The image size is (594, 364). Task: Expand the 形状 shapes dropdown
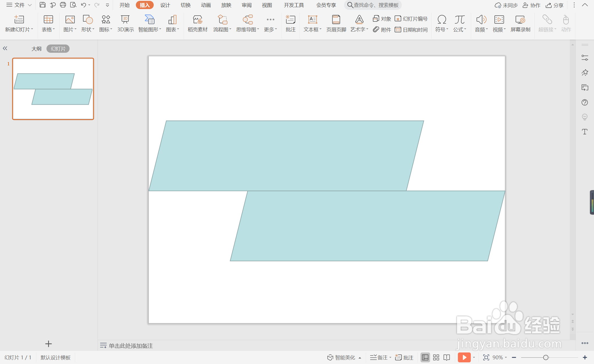point(93,29)
